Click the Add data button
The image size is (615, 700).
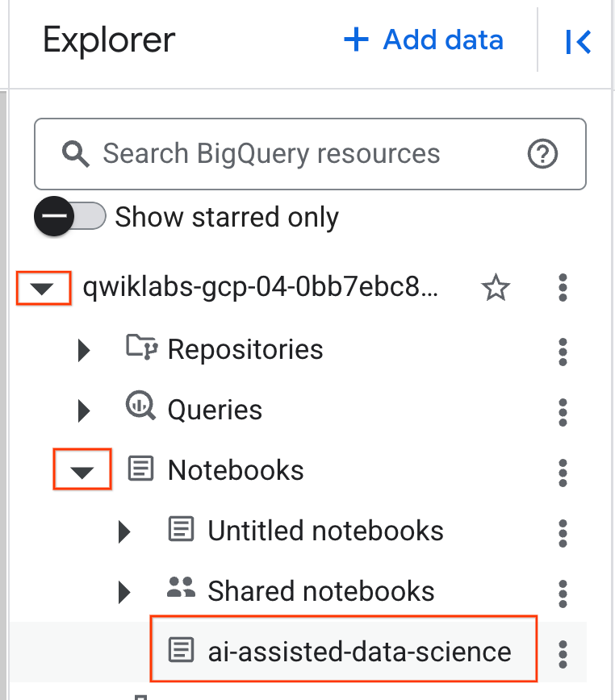pos(423,41)
